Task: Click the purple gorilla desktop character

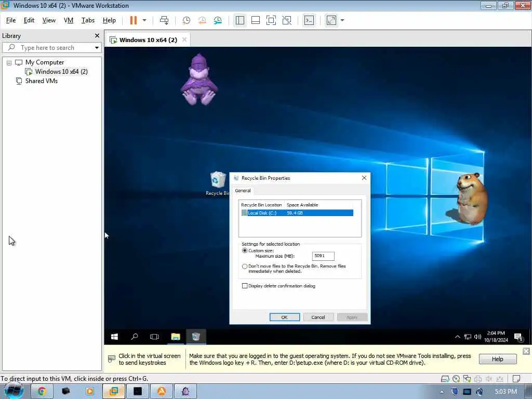Action: pyautogui.click(x=199, y=79)
